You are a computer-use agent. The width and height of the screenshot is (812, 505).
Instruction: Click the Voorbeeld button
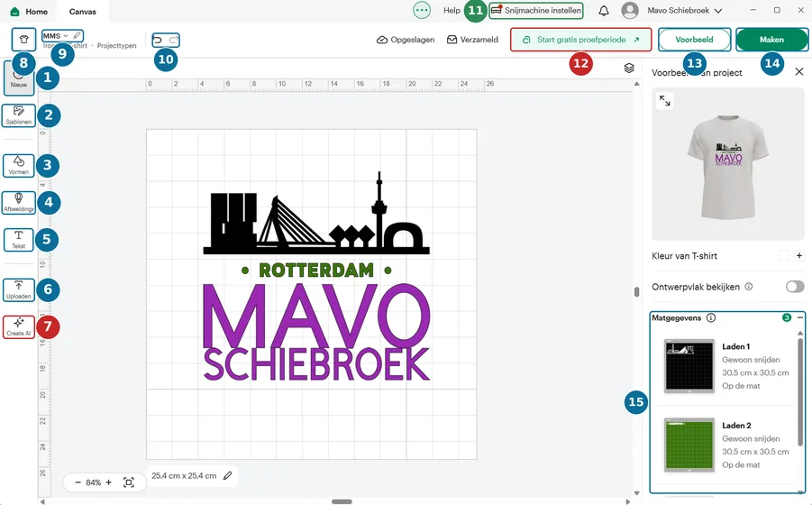click(695, 40)
